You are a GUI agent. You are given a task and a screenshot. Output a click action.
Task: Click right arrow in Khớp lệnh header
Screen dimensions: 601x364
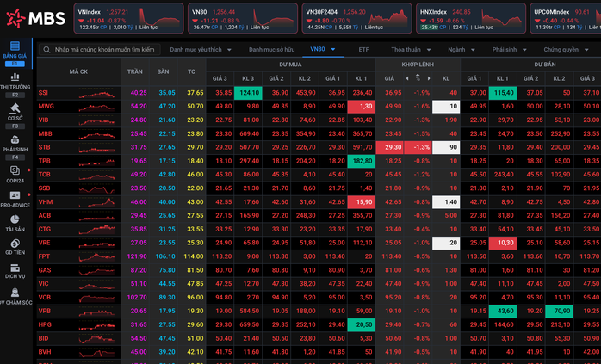[x=429, y=78]
